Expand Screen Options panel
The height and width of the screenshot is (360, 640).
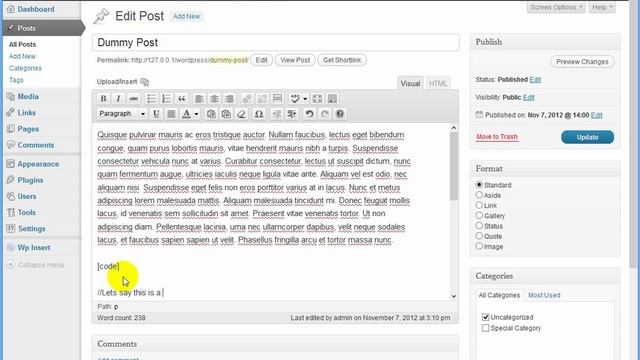556,7
